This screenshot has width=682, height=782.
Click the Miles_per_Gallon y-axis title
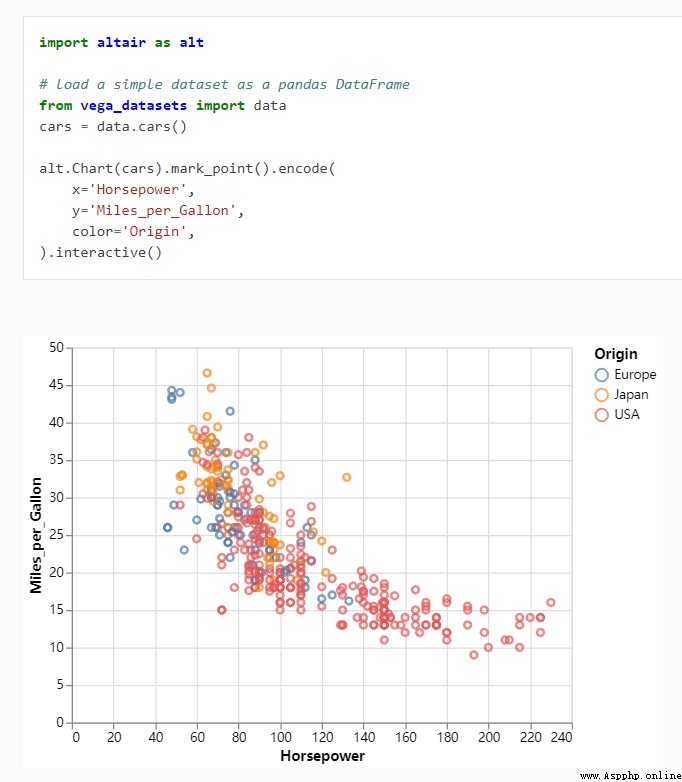pos(36,535)
